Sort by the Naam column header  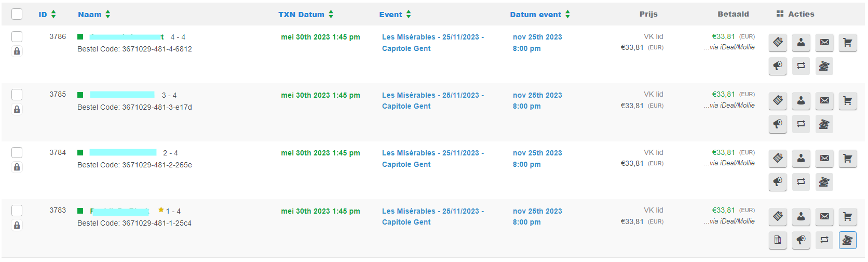(94, 15)
